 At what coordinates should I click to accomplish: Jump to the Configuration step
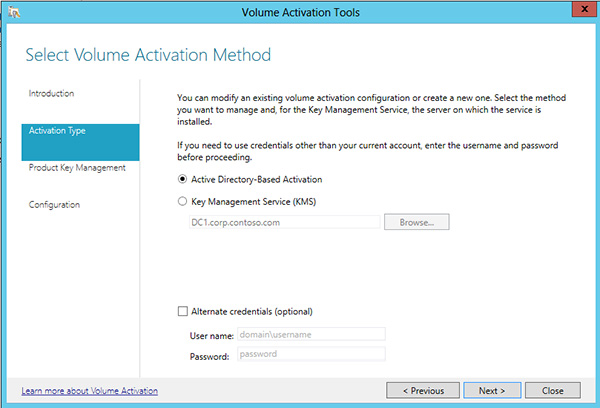[x=55, y=205]
